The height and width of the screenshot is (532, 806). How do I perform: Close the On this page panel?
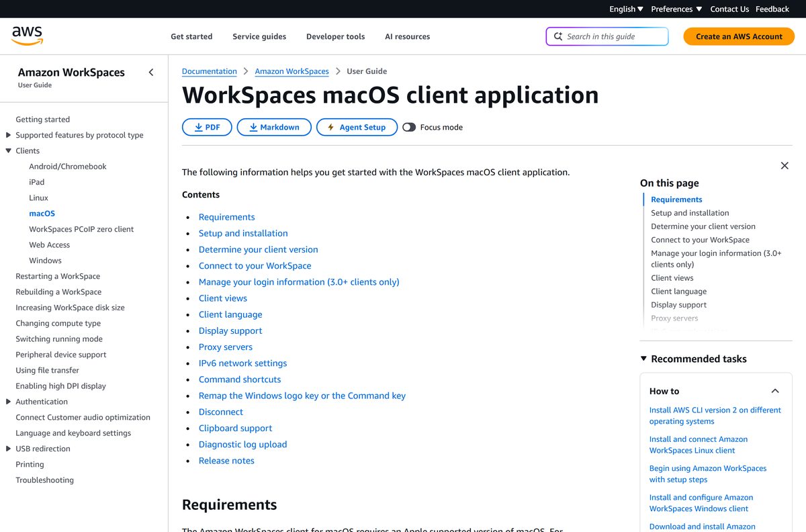click(785, 166)
